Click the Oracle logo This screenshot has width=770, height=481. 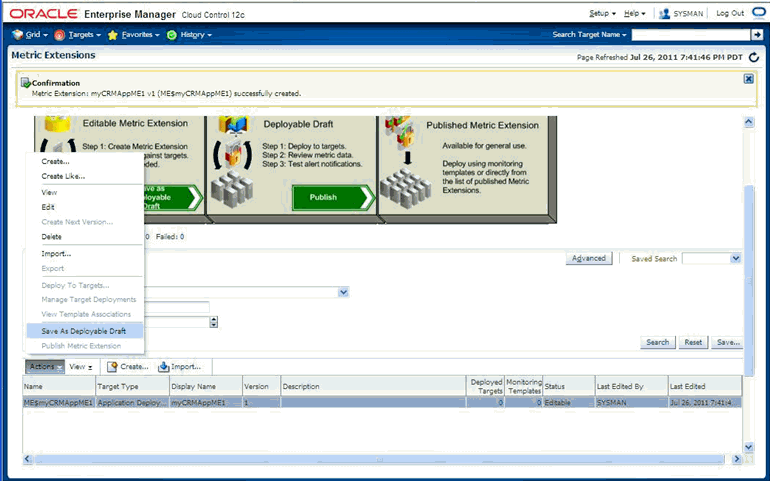44,14
